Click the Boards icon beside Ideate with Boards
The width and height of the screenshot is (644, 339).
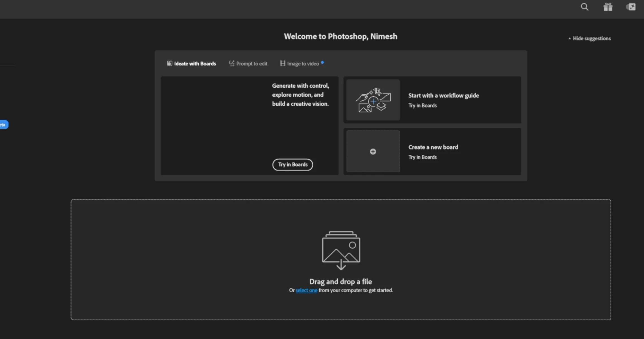170,63
